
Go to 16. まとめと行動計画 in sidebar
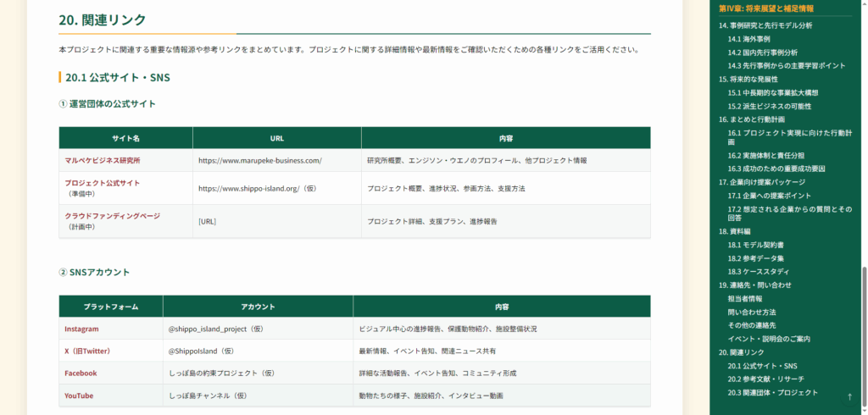pos(752,119)
